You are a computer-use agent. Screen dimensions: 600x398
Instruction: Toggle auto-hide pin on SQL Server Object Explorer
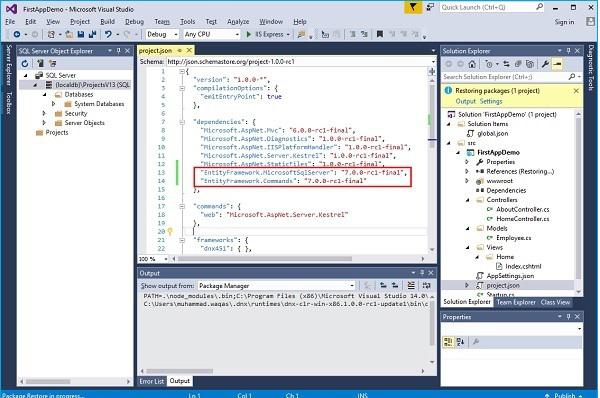click(119, 51)
